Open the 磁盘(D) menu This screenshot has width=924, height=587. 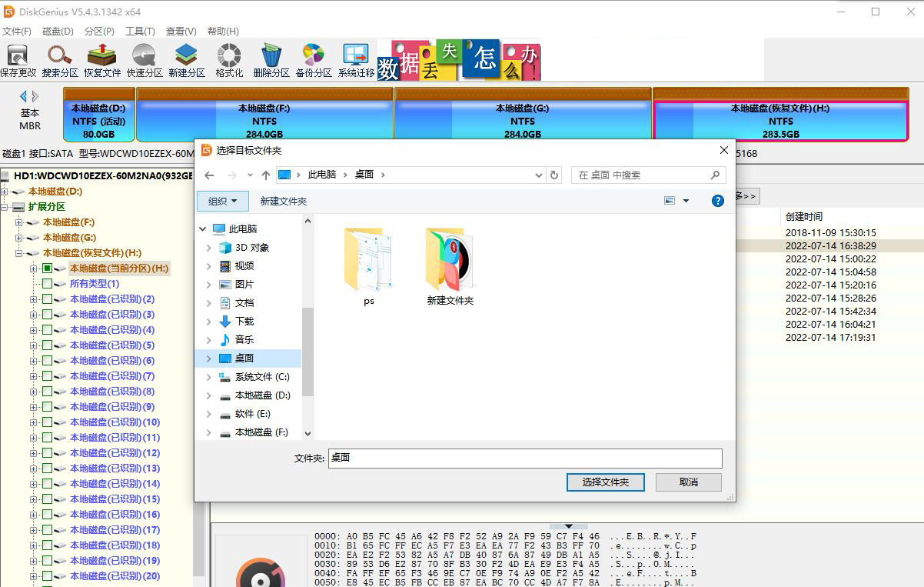pyautogui.click(x=58, y=31)
